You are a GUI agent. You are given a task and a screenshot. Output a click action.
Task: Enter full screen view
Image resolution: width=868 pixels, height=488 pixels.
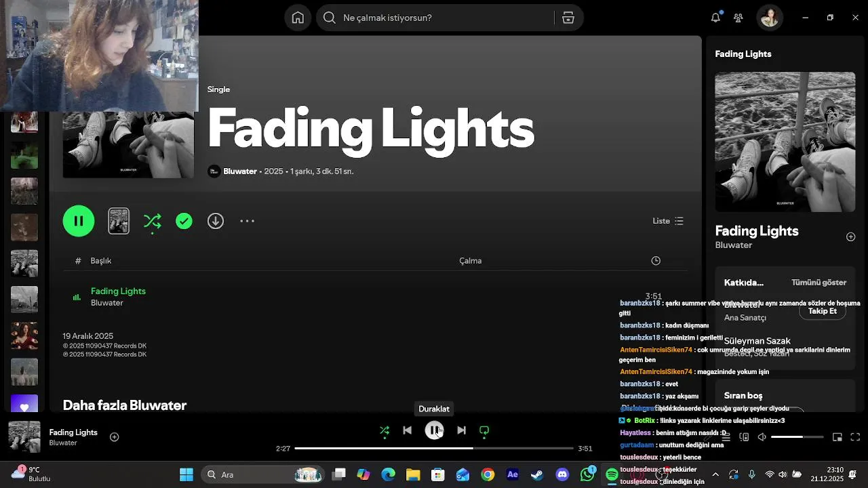855,437
